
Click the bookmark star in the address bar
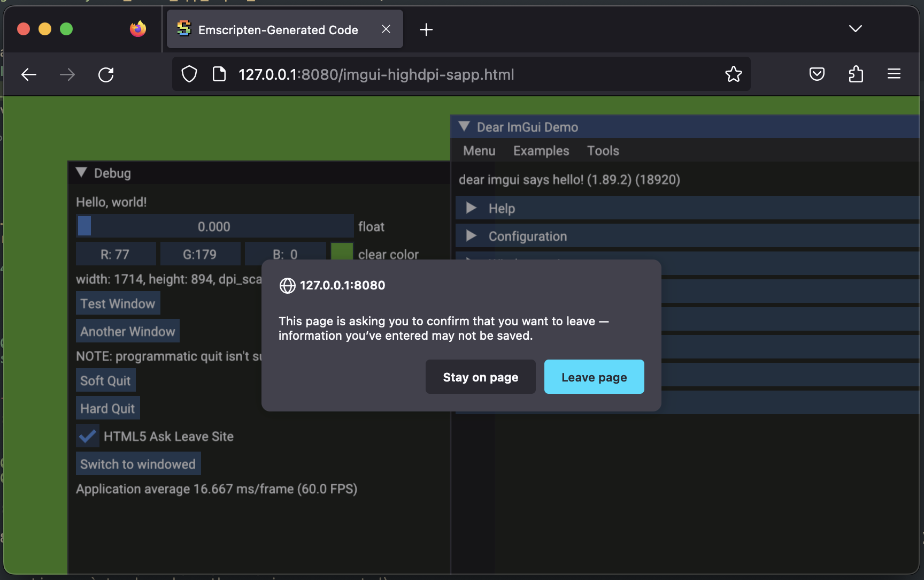pos(733,74)
